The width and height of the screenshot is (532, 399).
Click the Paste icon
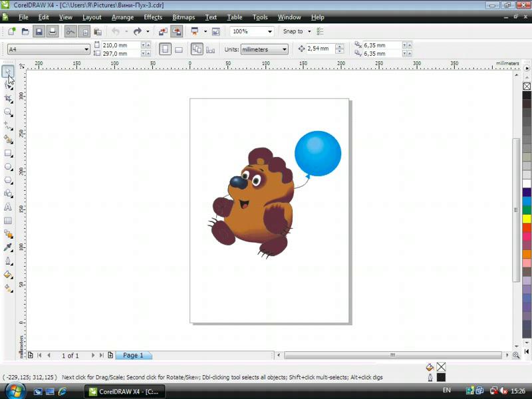pos(98,31)
